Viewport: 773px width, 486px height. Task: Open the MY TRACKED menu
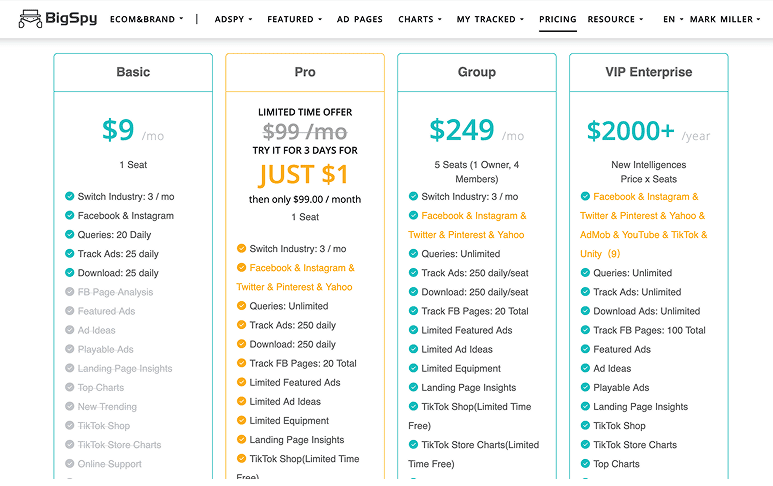[x=490, y=19]
